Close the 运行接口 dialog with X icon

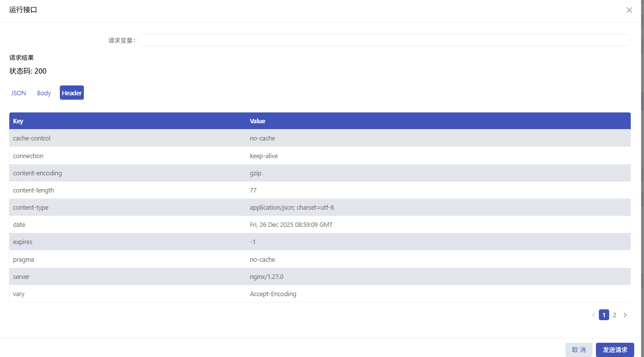pos(629,10)
